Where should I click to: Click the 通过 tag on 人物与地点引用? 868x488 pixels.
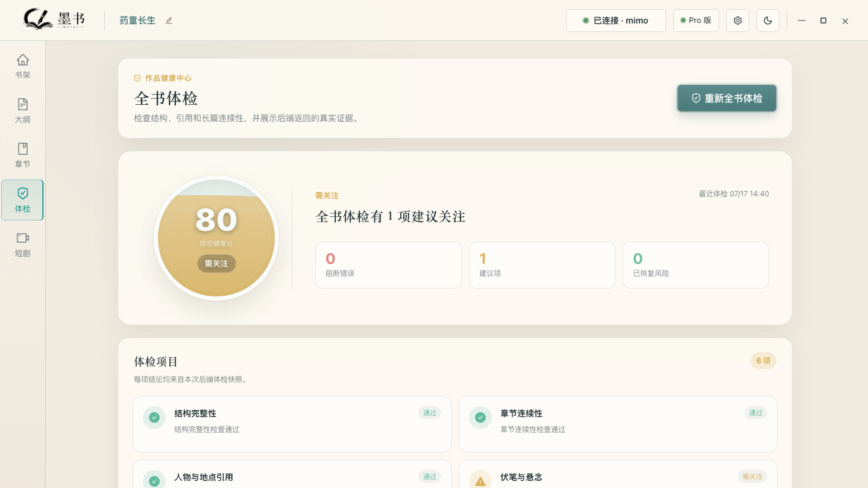pos(430,477)
